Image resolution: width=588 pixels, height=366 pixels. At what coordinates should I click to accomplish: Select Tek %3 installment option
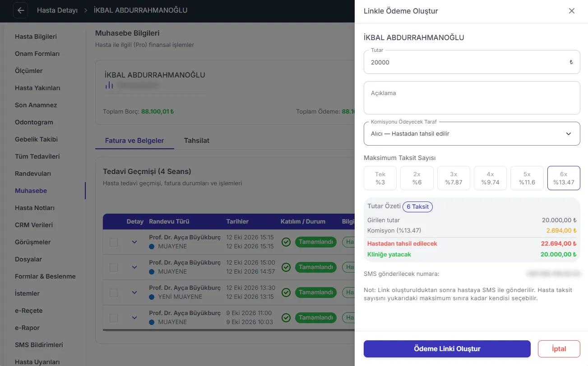pos(380,178)
